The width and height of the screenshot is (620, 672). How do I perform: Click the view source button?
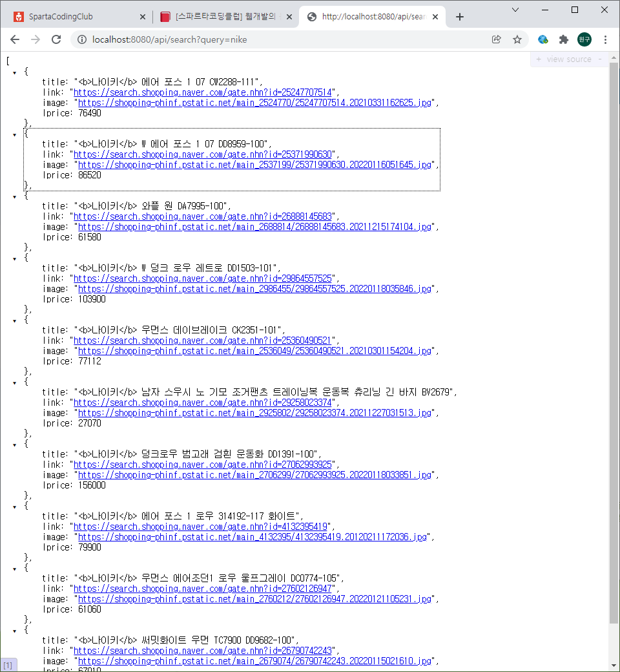(568, 59)
